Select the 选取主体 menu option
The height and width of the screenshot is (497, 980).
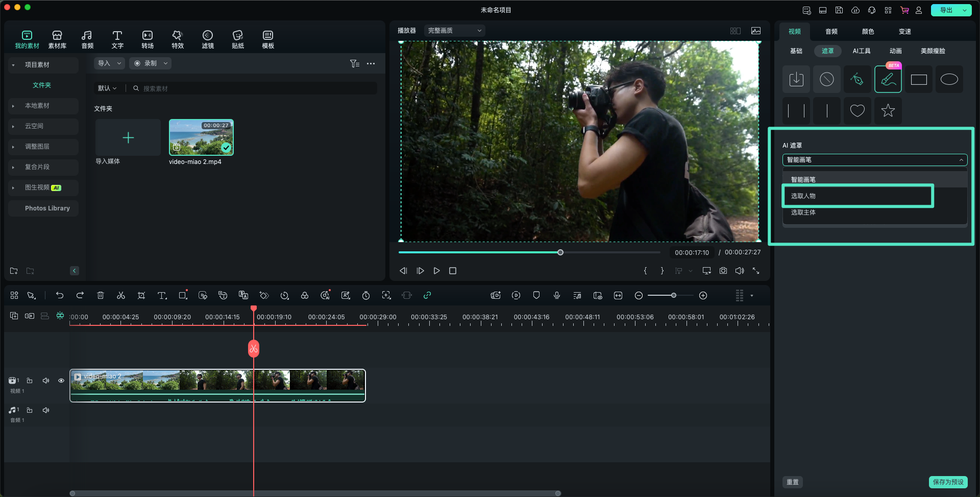[803, 212]
